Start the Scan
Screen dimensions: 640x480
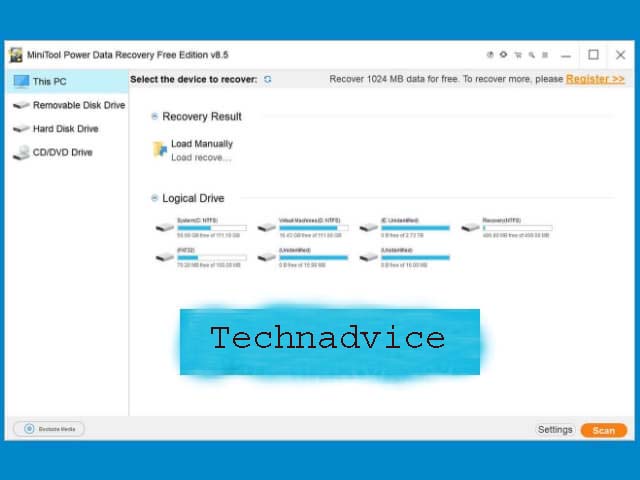(604, 430)
